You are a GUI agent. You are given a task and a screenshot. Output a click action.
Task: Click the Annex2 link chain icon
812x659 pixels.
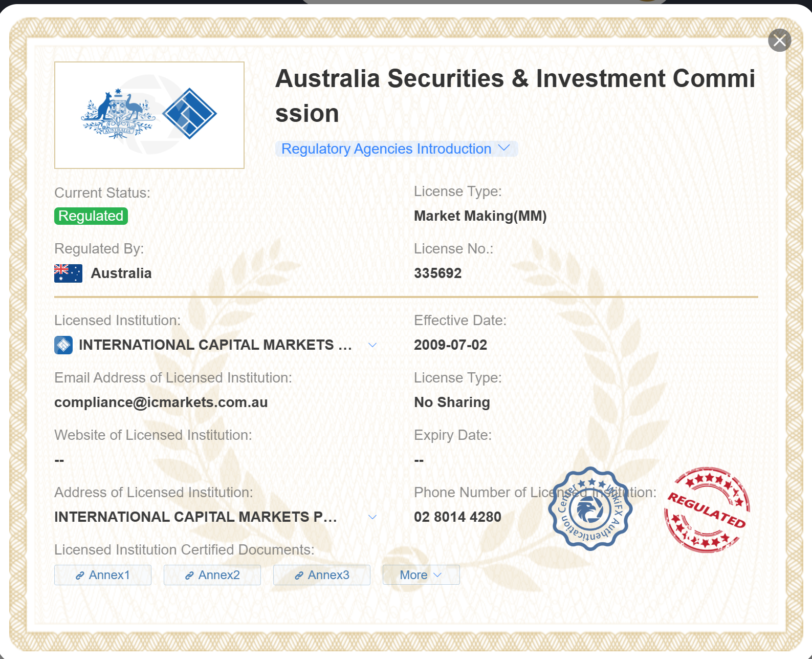point(189,576)
